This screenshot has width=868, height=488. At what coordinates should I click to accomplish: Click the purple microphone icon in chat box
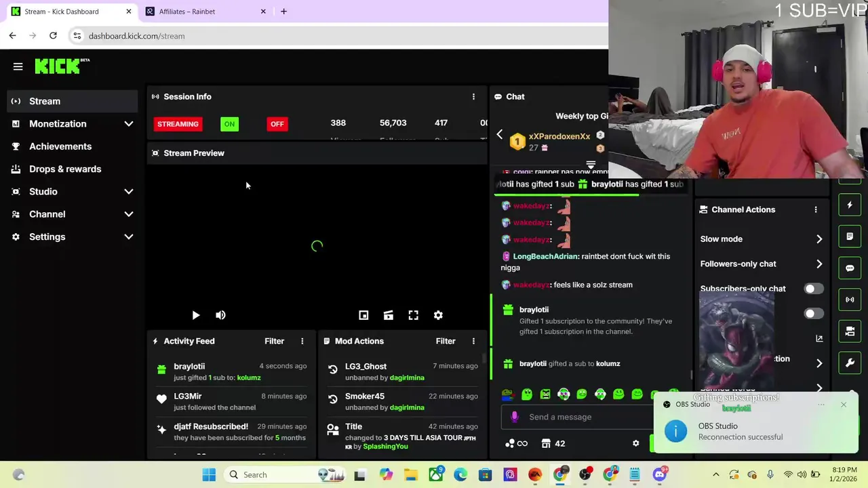(514, 417)
